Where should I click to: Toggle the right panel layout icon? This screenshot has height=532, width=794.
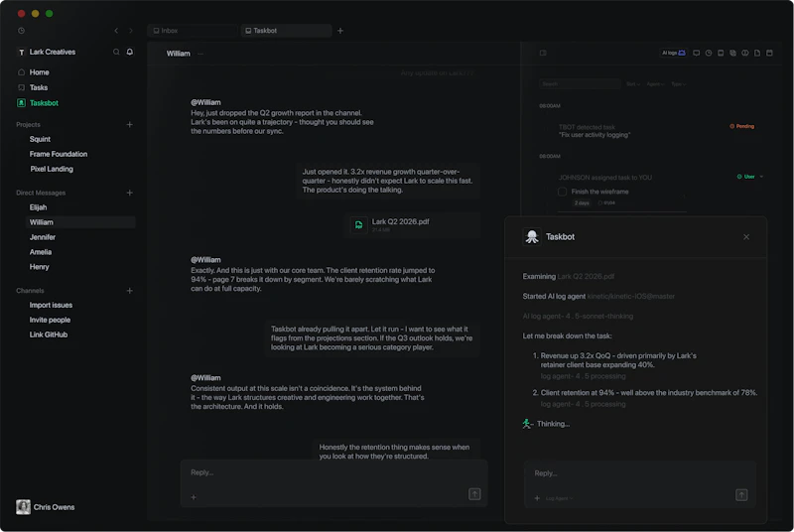[543, 53]
